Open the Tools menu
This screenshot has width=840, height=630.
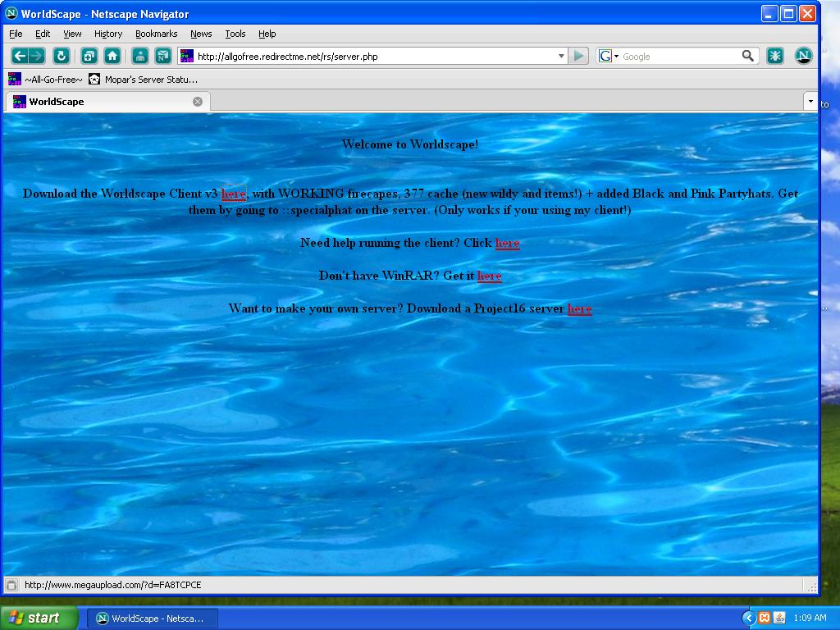pos(235,34)
